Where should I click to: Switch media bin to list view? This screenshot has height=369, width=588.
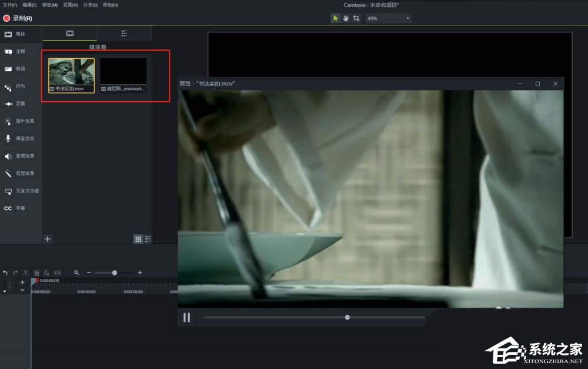click(x=148, y=239)
